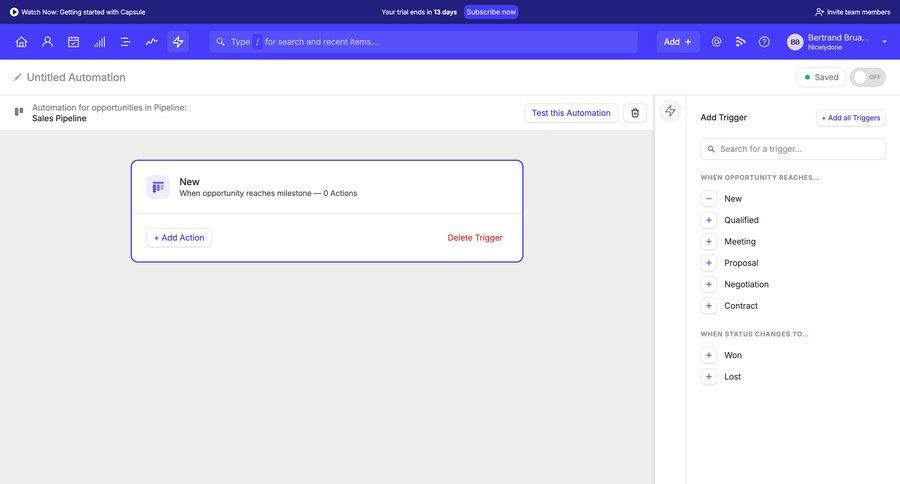
Task: Open the help question mark icon
Action: [x=764, y=42]
